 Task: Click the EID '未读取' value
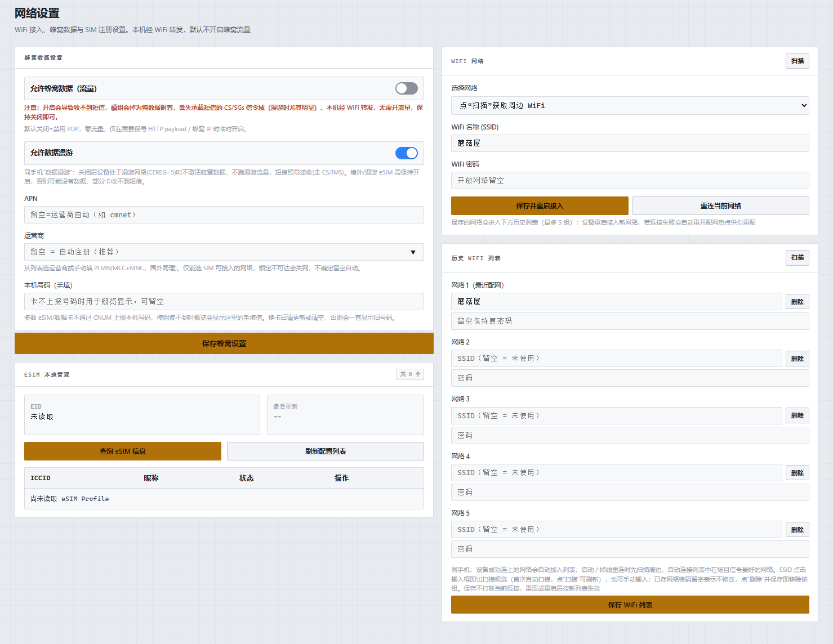pos(42,417)
